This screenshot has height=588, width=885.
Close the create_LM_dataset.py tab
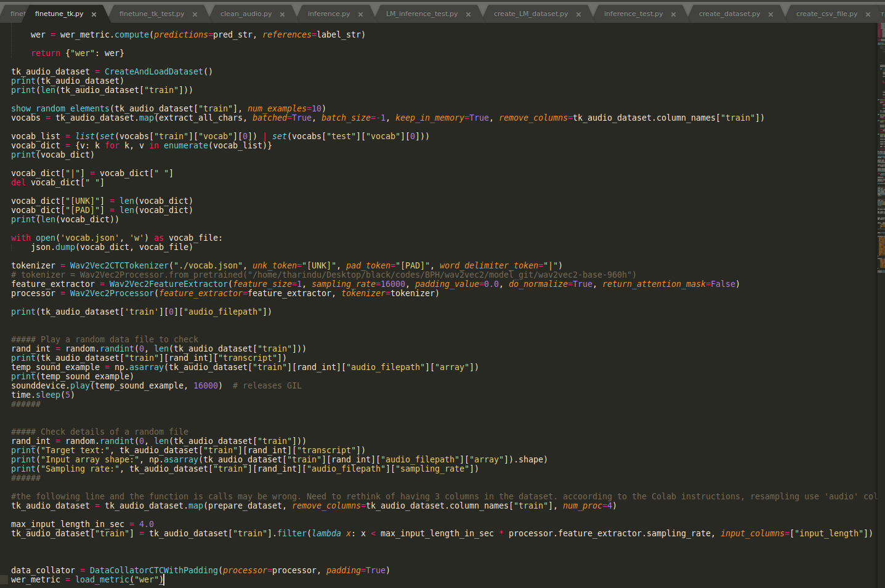point(578,14)
